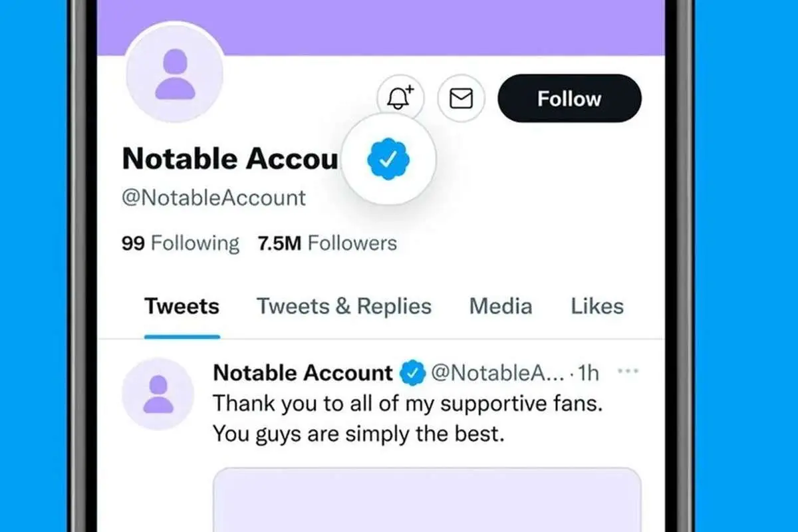Click the Notable Account name in tweet

point(303,374)
